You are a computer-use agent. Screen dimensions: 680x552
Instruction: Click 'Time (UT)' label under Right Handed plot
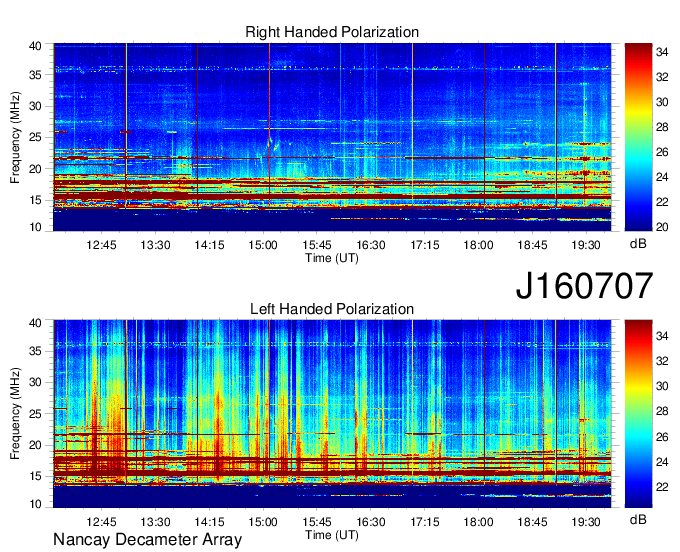(332, 258)
